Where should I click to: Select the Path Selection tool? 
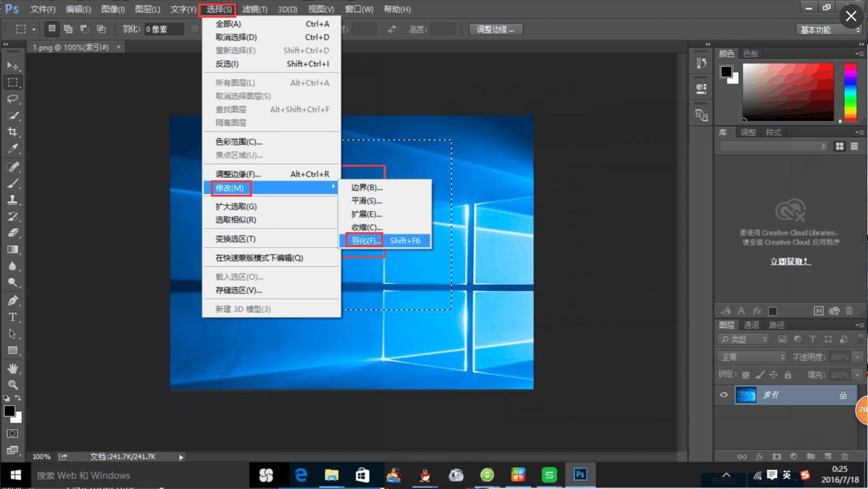12,334
